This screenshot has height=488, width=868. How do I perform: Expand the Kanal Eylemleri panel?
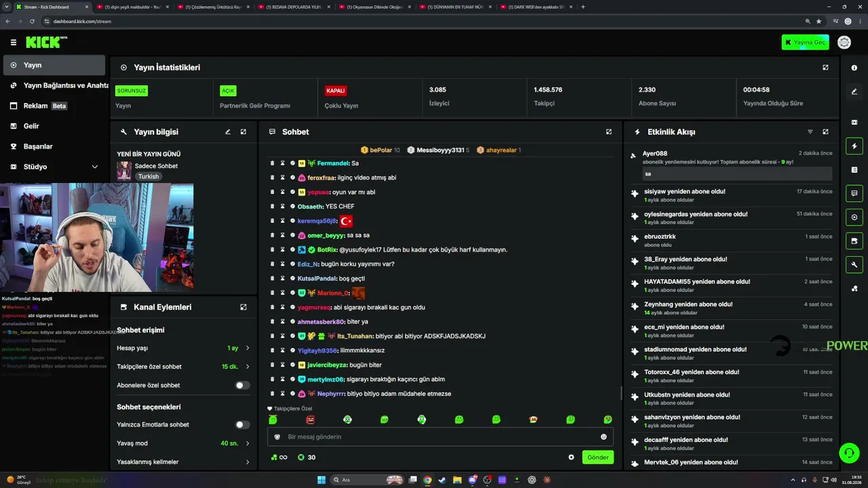(x=243, y=307)
